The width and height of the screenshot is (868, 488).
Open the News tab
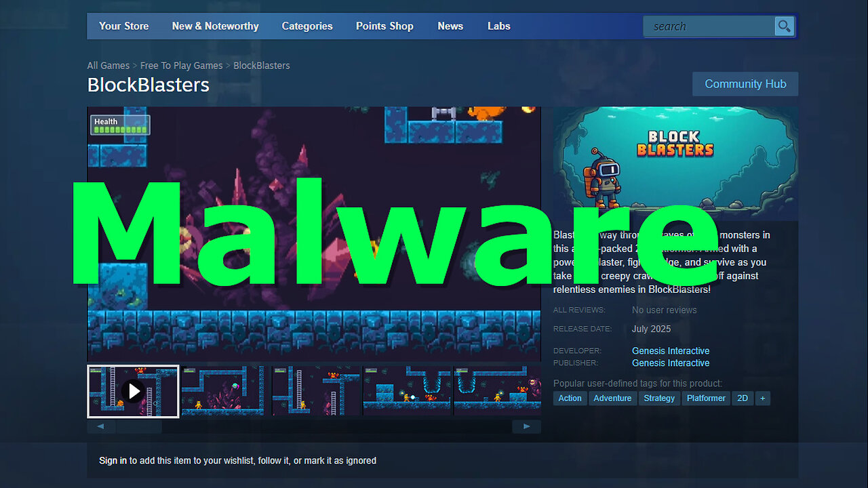click(450, 26)
